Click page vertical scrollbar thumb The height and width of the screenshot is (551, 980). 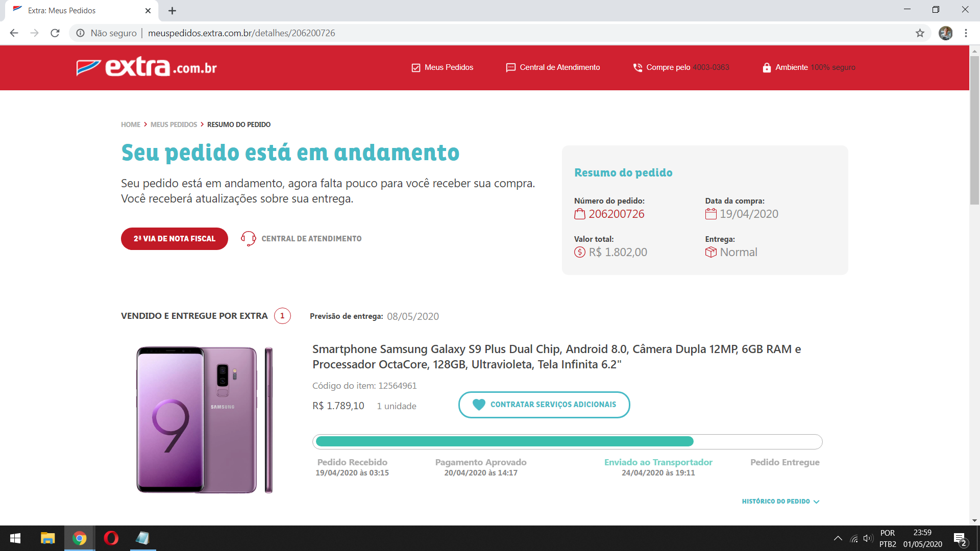[x=974, y=130]
